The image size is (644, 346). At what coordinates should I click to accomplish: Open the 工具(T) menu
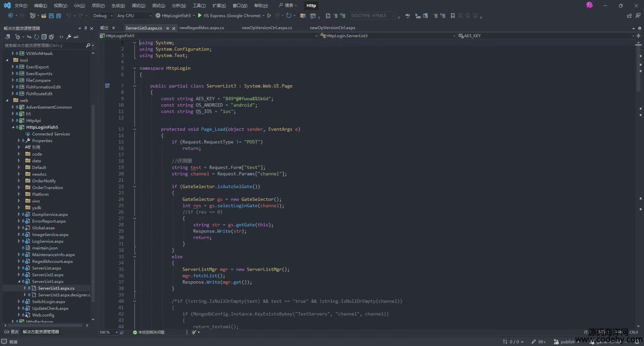click(x=199, y=5)
